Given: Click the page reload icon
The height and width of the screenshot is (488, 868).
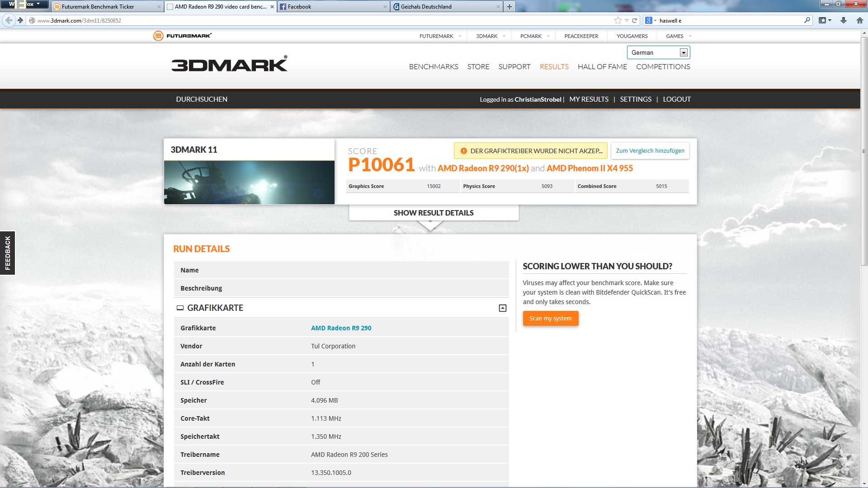Looking at the screenshot, I should [x=634, y=20].
